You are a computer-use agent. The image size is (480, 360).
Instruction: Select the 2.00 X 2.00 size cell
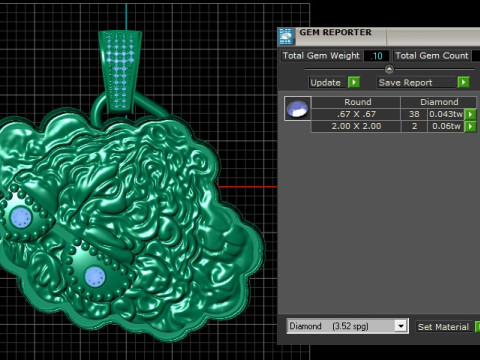point(356,126)
